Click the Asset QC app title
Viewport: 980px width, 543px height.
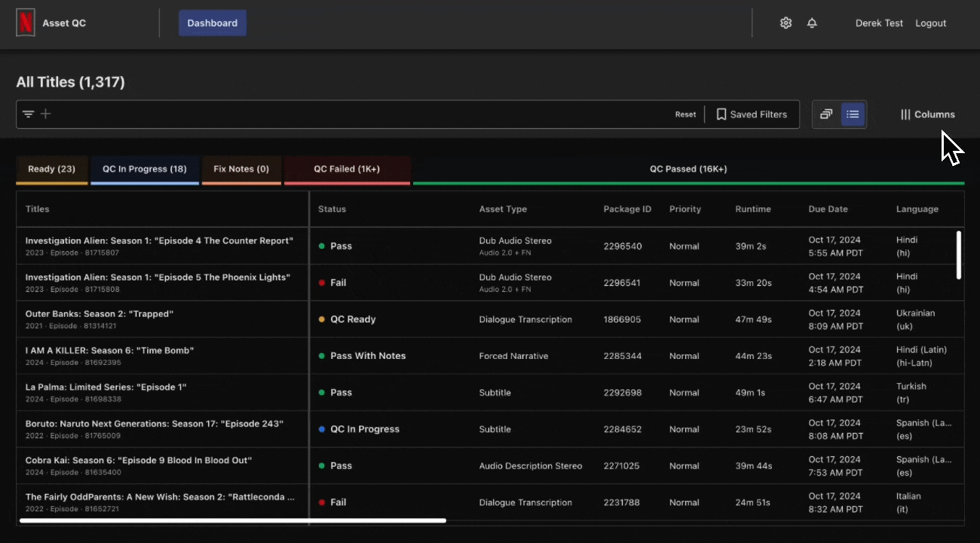click(x=64, y=23)
